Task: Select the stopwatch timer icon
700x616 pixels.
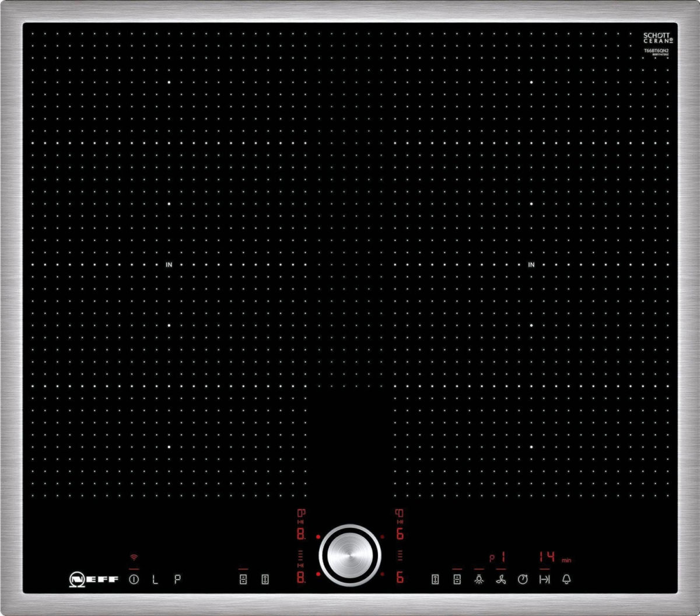Action: tap(523, 579)
